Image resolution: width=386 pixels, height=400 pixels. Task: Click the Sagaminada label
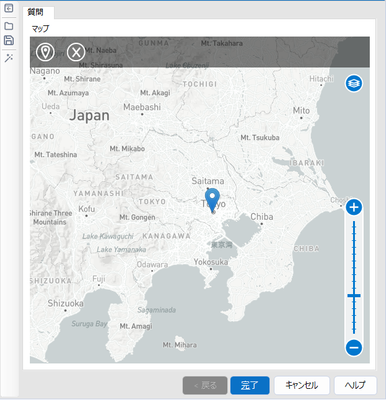[x=157, y=310]
